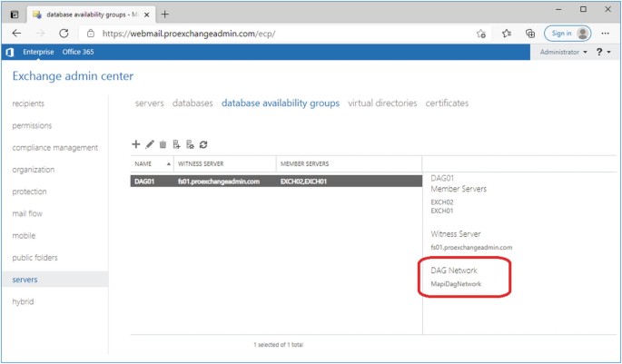Open protection in the left navigation
Viewport: 622px width, 364px height.
point(29,192)
